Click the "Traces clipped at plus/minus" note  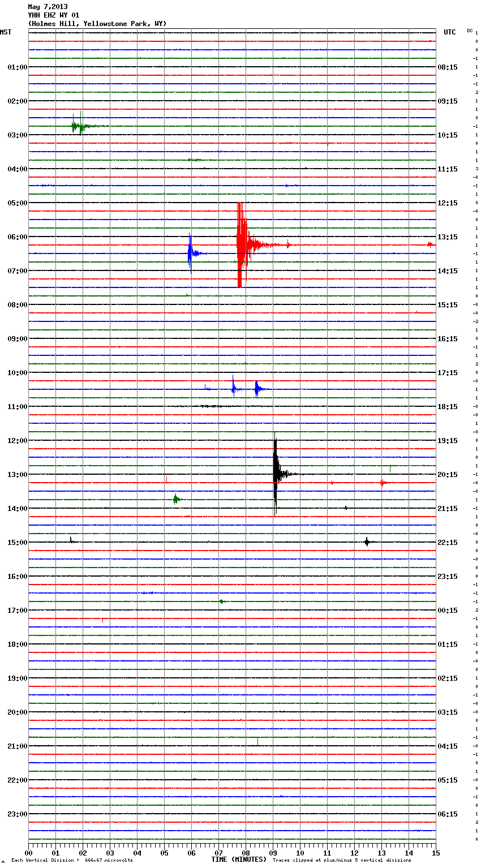(x=342, y=860)
